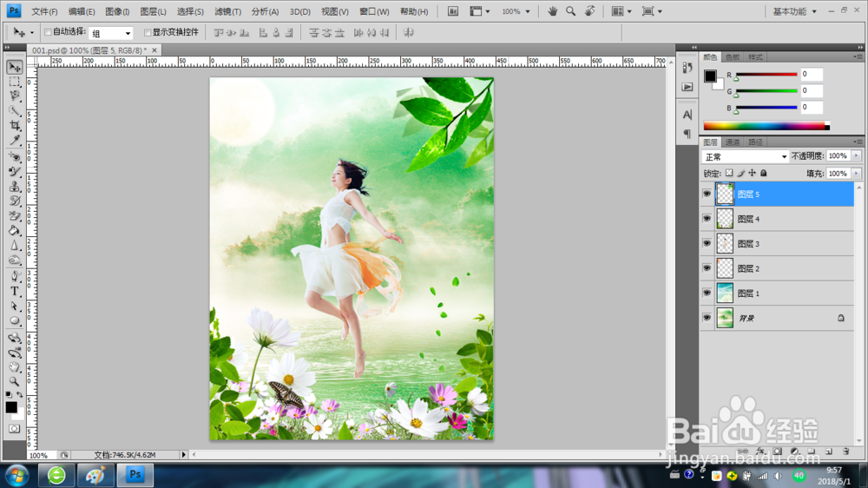868x488 pixels.
Task: Enable the 自动选择 checkbox
Action: (x=48, y=33)
